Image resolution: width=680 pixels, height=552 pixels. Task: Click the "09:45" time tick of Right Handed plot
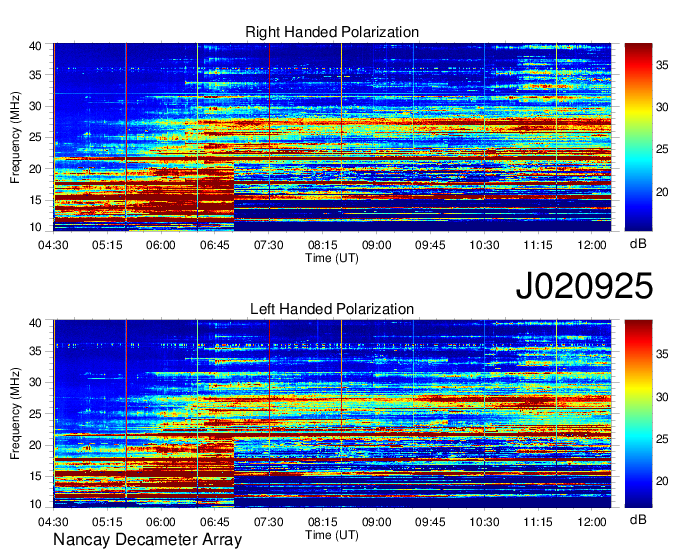[x=430, y=245]
